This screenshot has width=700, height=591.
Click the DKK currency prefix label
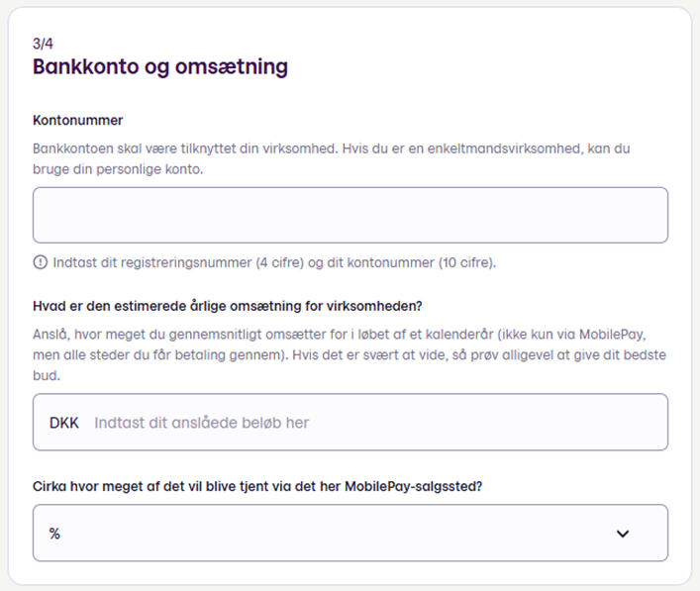click(63, 423)
